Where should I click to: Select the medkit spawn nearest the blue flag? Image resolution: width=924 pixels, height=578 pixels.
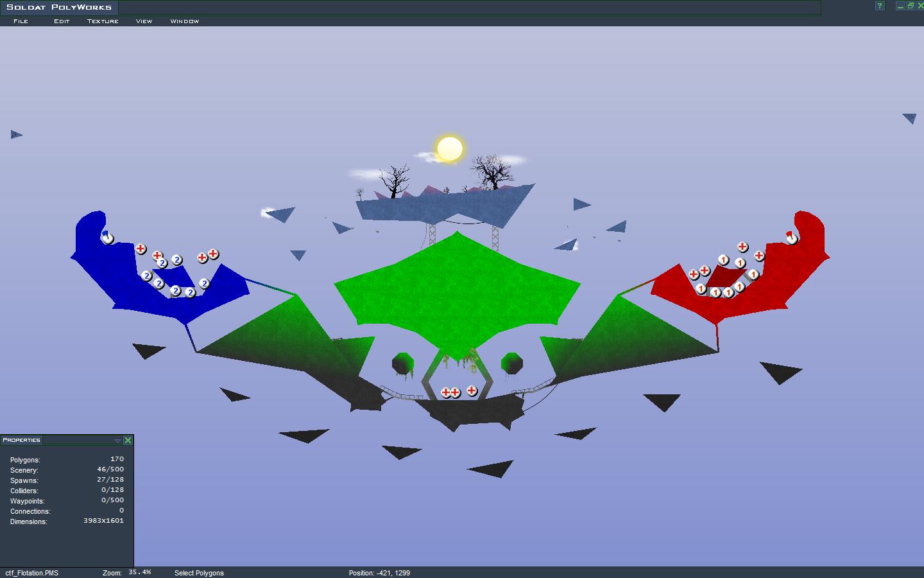(x=141, y=249)
